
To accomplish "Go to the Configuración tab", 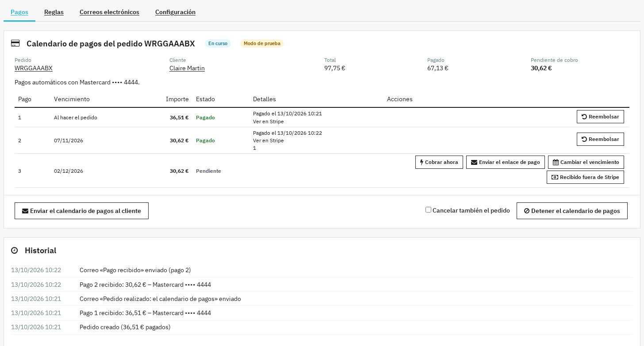I will (175, 12).
